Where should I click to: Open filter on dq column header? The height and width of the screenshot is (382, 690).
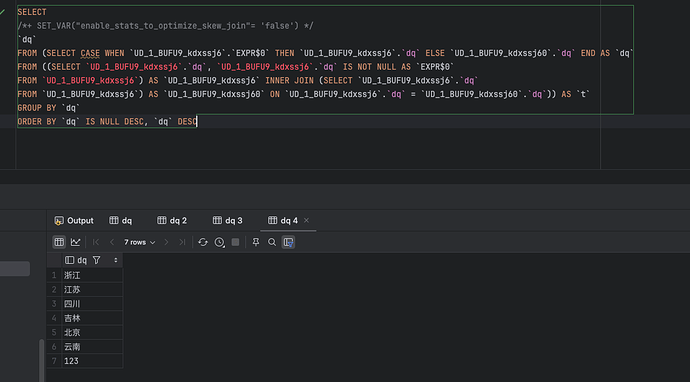click(x=96, y=261)
